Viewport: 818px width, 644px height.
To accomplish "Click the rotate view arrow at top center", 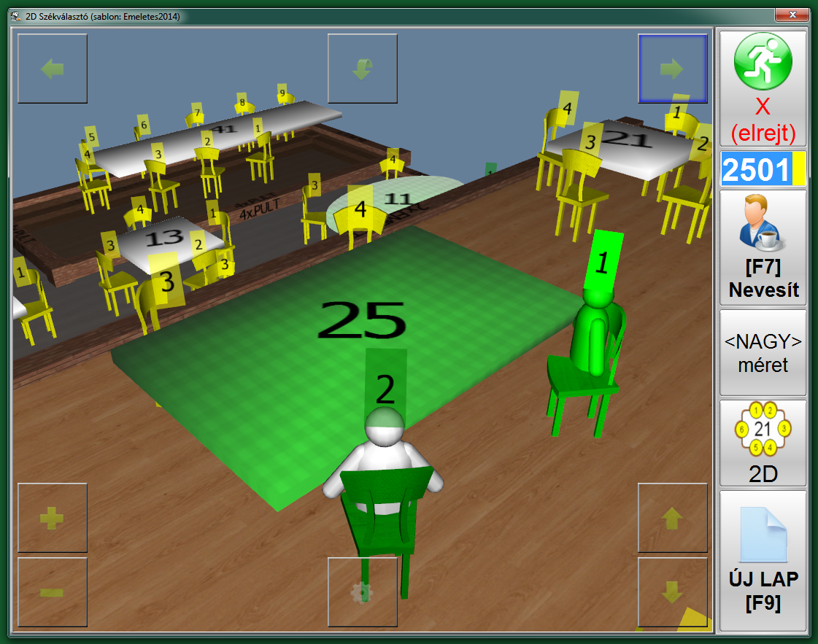I will coord(363,69).
